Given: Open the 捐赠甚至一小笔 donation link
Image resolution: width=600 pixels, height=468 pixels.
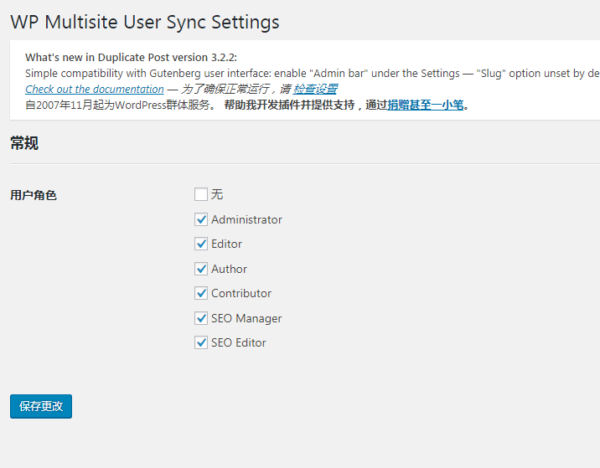Looking at the screenshot, I should click(426, 105).
